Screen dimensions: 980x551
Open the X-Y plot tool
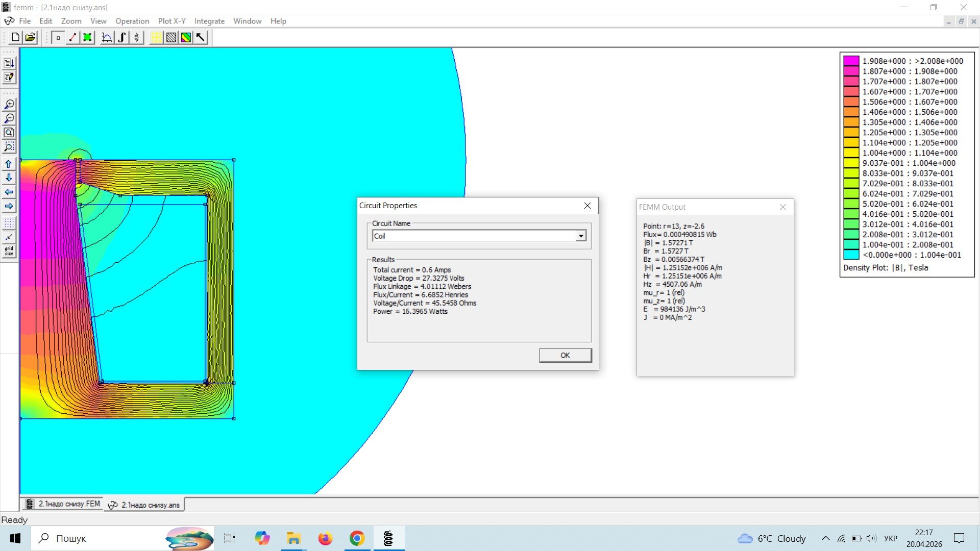107,37
